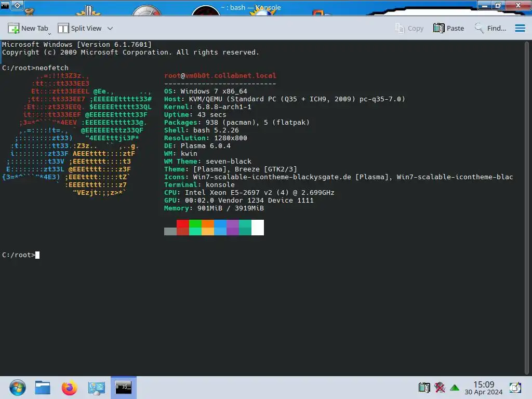
Task: Click the terminal prompt C:/root> cursor
Action: pos(37,255)
